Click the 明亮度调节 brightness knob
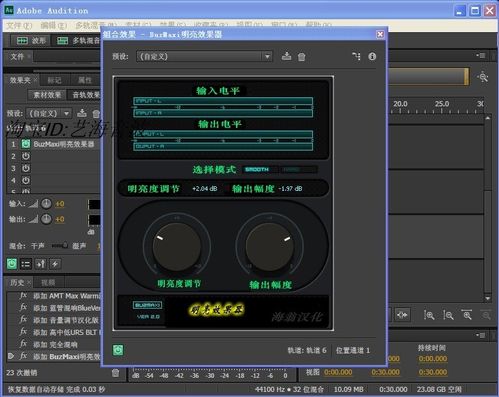Viewport: 499px width, 397px height. [177, 247]
